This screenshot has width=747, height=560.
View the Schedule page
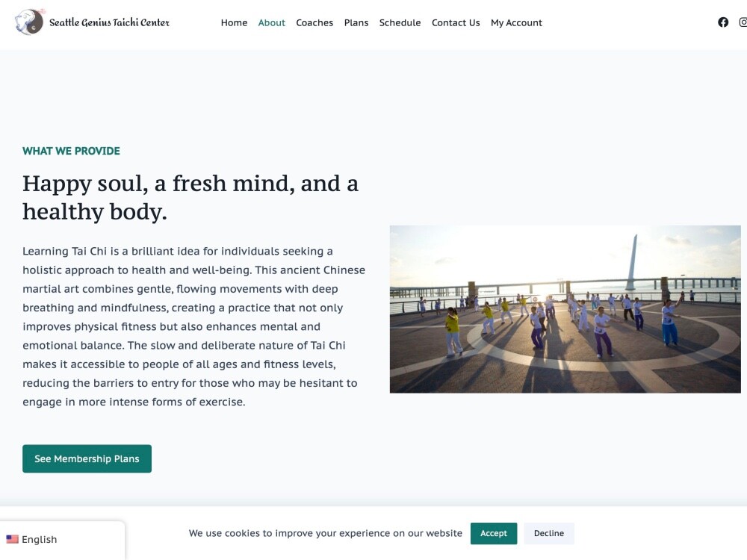[400, 23]
